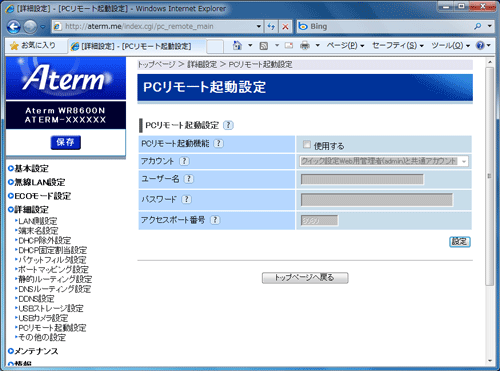Click the address bar URL field
500x371 pixels.
(x=153, y=26)
